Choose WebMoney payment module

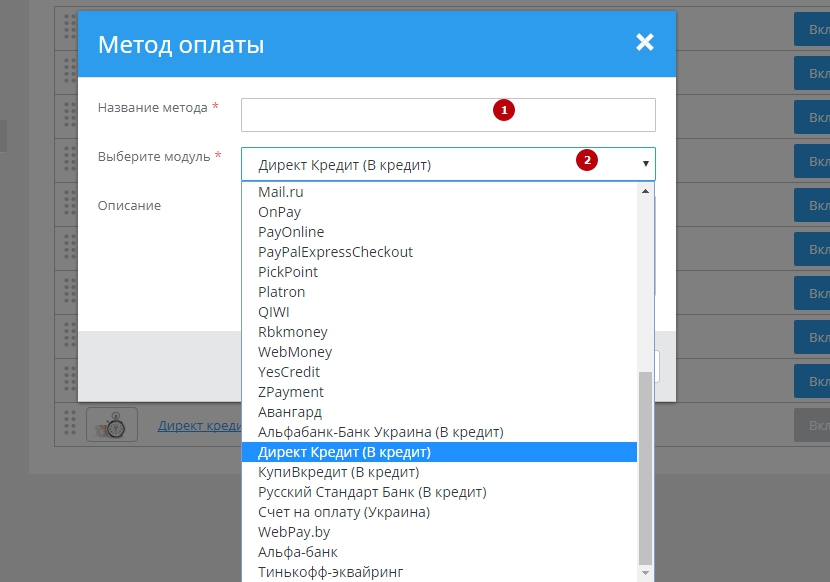(439, 352)
